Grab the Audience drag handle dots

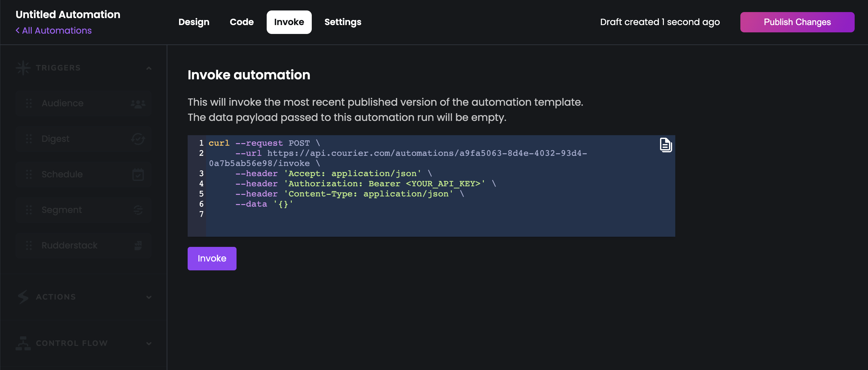tap(29, 103)
